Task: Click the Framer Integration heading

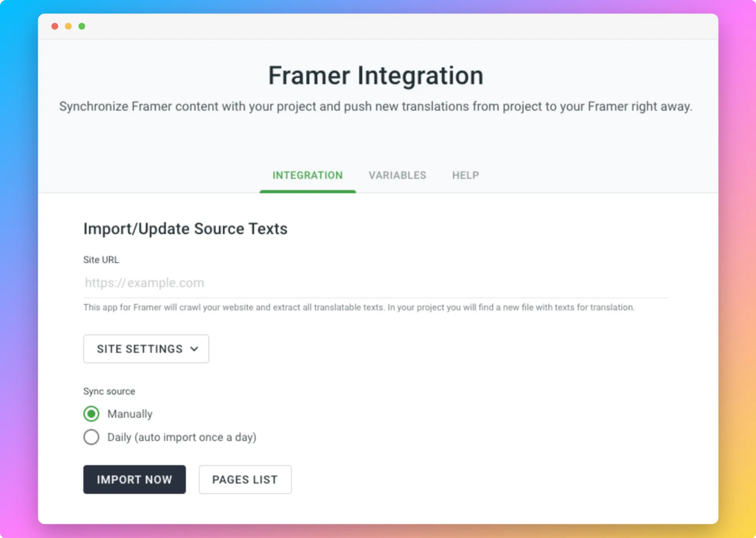Action: pyautogui.click(x=376, y=76)
